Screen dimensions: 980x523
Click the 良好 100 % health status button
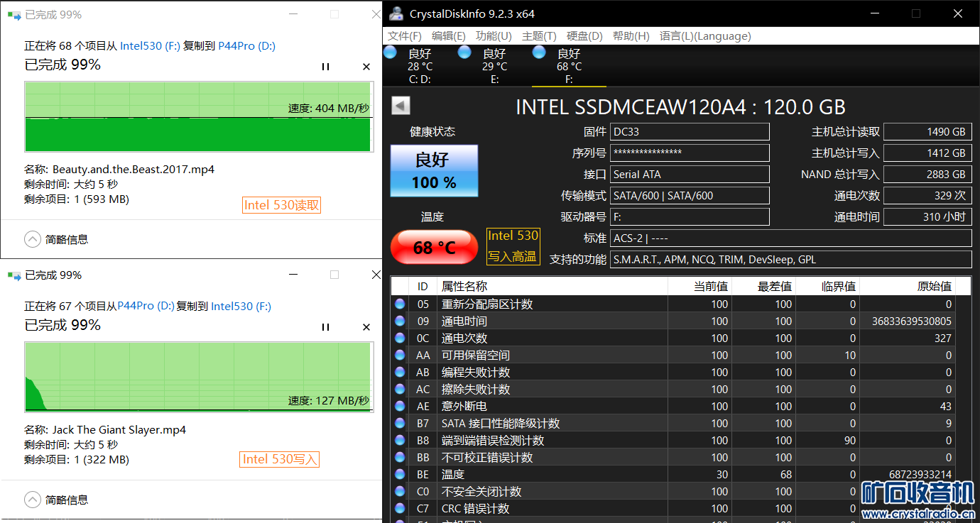434,171
